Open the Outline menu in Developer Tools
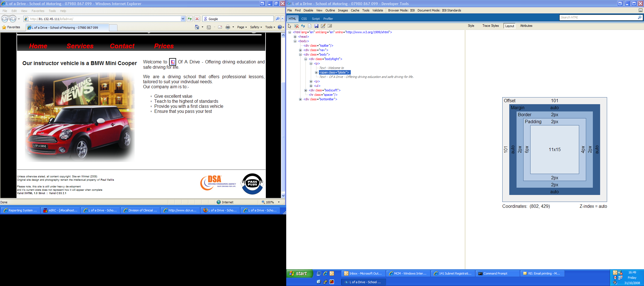The image size is (644, 286). tap(330, 10)
